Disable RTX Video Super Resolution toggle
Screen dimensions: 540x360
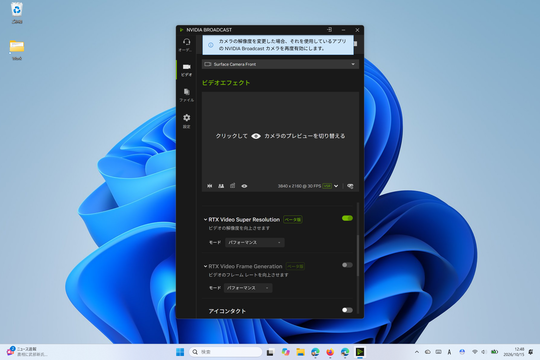click(x=347, y=218)
